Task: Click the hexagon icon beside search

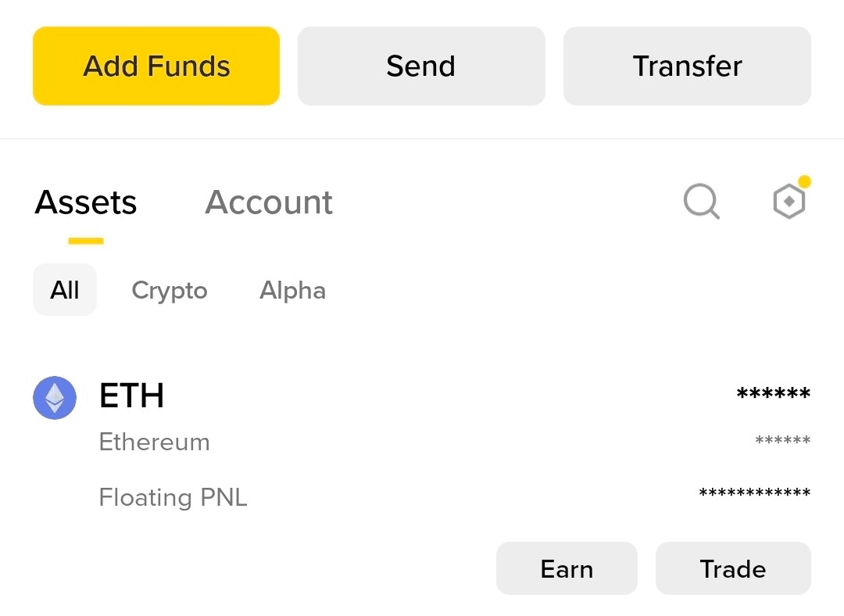Action: click(789, 202)
